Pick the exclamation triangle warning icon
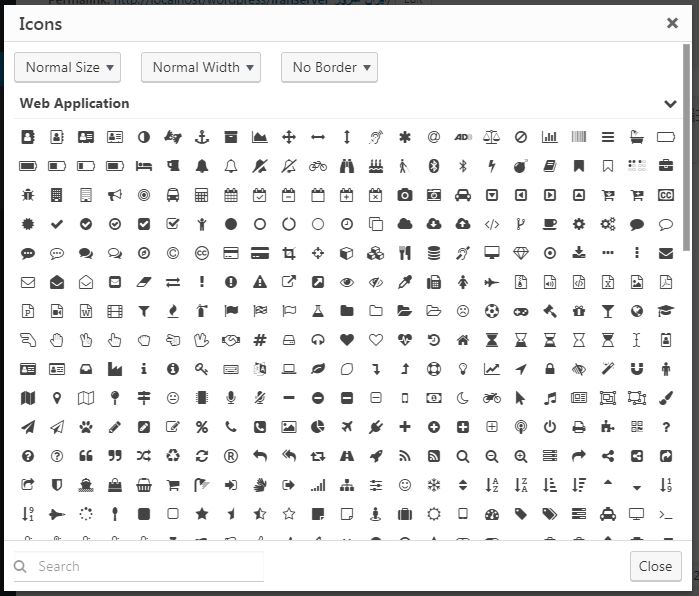Viewport: 699px width, 596px height. pyautogui.click(x=260, y=282)
